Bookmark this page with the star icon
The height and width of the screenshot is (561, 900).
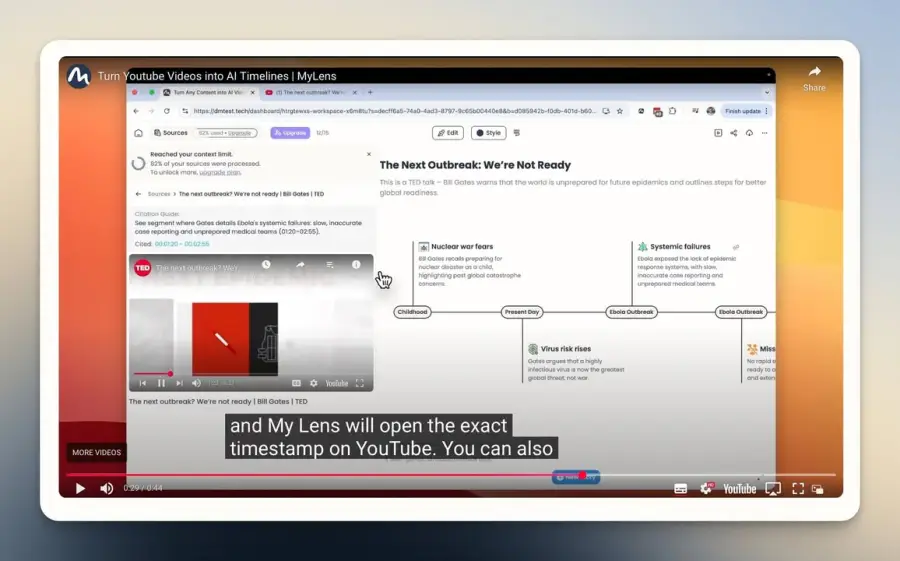(x=620, y=111)
